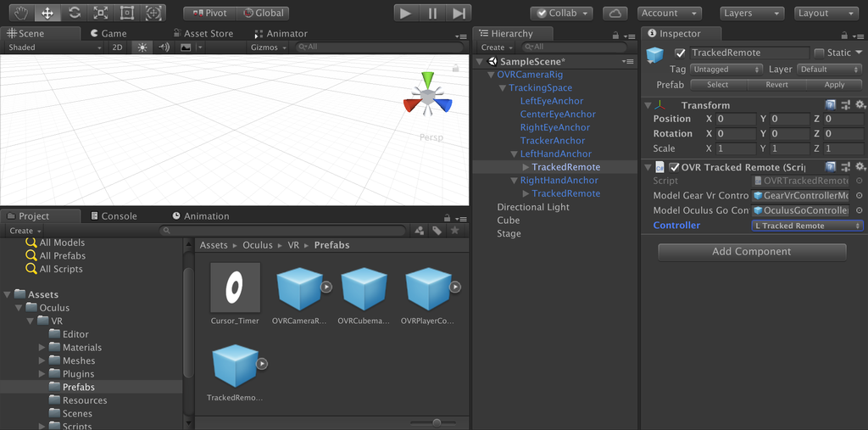Toggle scene audio speaker icon
Viewport: 868px width, 430px height.
click(164, 47)
